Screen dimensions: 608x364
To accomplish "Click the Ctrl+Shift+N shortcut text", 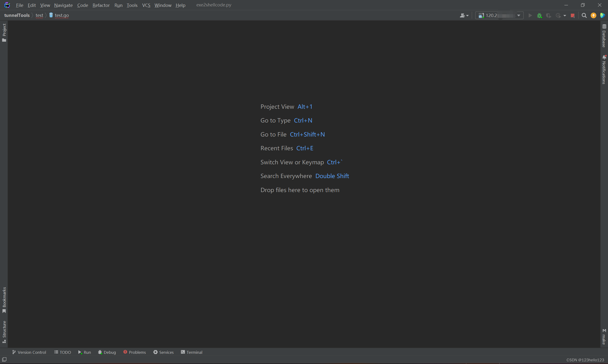I will point(307,134).
